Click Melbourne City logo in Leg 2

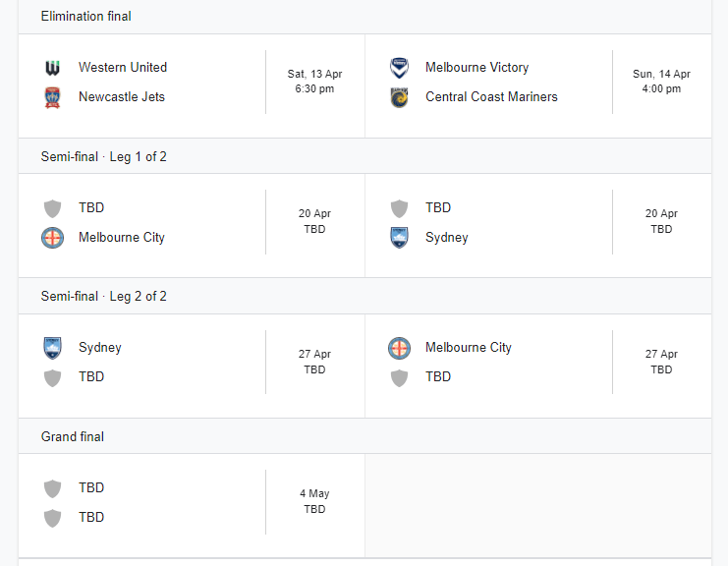point(400,348)
